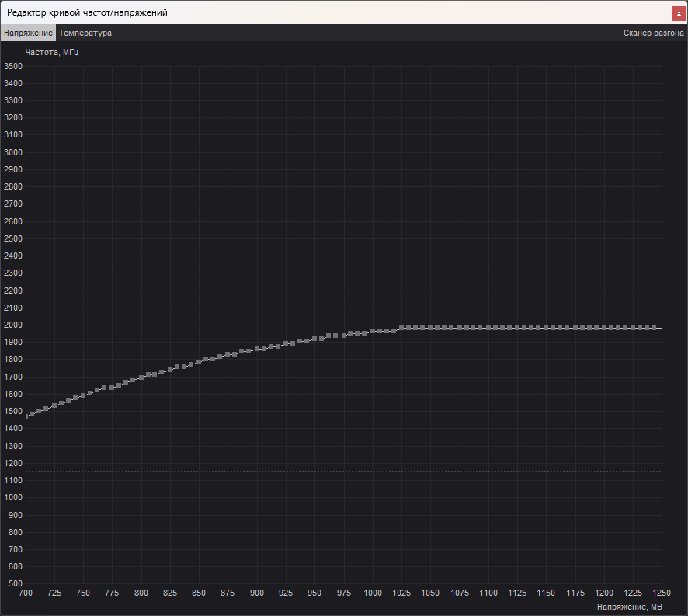Screen dimensions: 688x616
Task: Click the 3500 frequency axis label
Action: point(13,66)
